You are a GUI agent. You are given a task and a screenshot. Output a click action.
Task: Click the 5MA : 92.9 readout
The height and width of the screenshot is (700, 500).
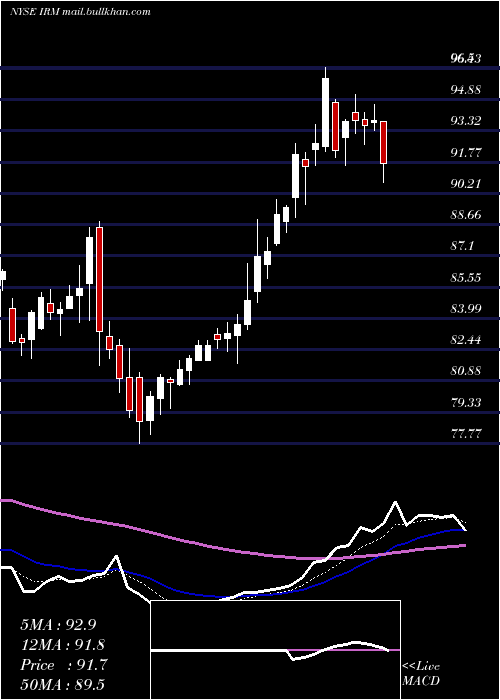tap(58, 624)
